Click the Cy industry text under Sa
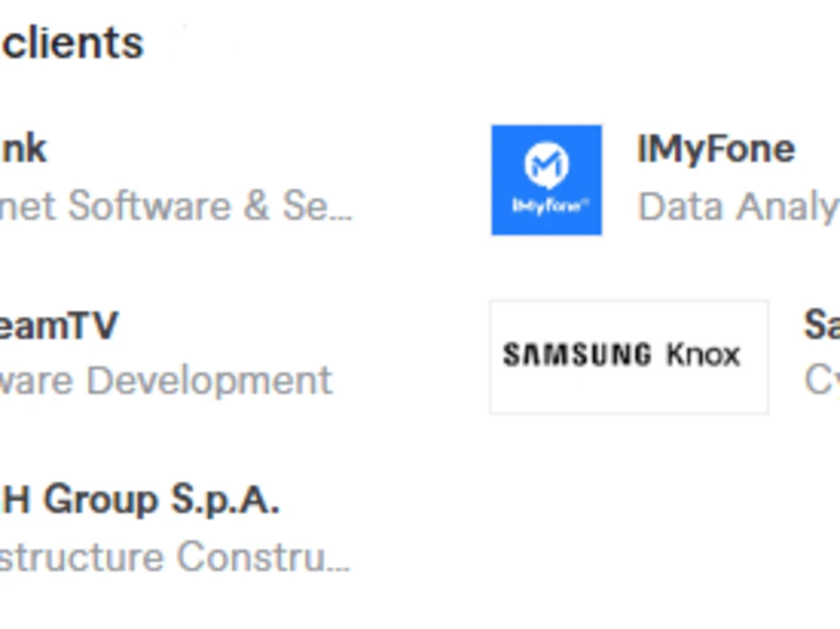Viewport: 840px width, 629px height. point(822,381)
